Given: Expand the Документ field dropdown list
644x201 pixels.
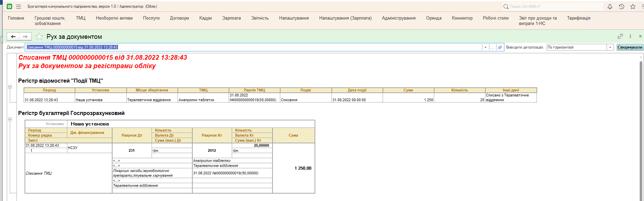Looking at the screenshot, I should pyautogui.click(x=485, y=48).
